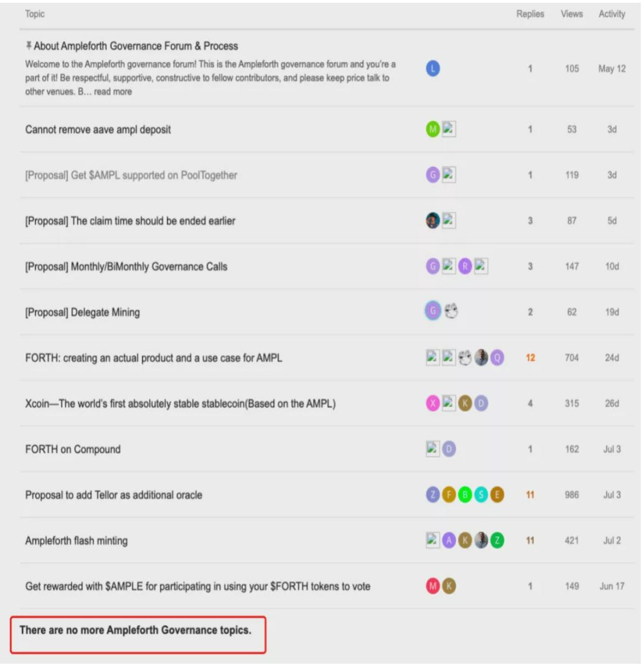Sort topics by the Replies column header
The image size is (644, 667).
530,14
